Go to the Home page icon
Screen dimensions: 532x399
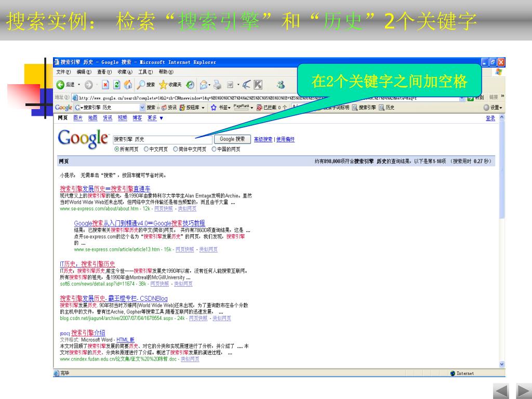point(128,85)
